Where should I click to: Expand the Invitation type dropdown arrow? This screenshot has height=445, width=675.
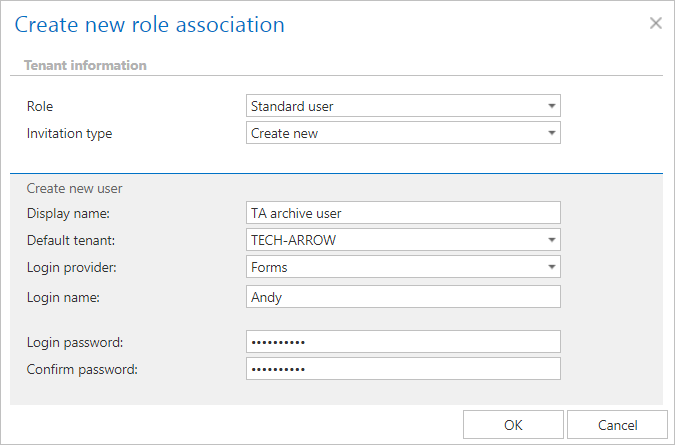click(x=551, y=133)
